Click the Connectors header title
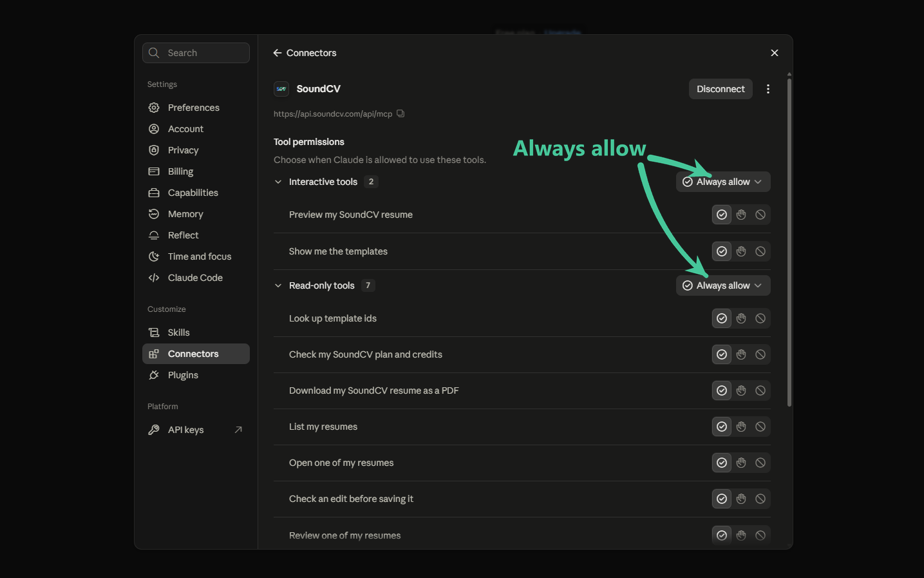The height and width of the screenshot is (578, 924). [x=311, y=53]
